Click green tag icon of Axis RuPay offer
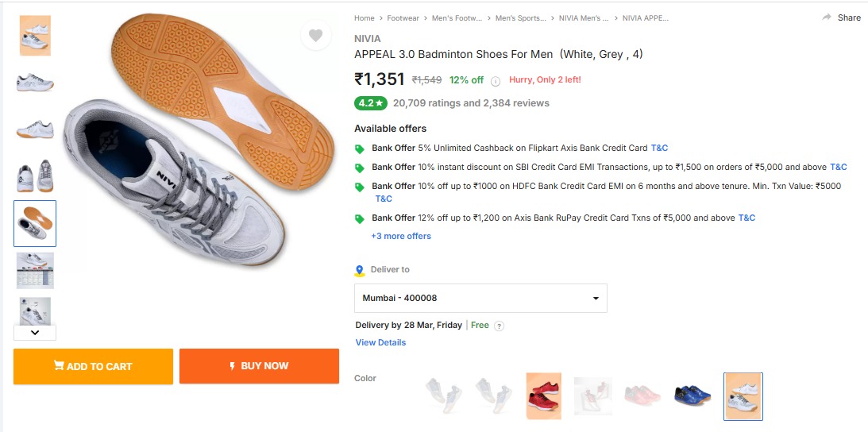 360,218
